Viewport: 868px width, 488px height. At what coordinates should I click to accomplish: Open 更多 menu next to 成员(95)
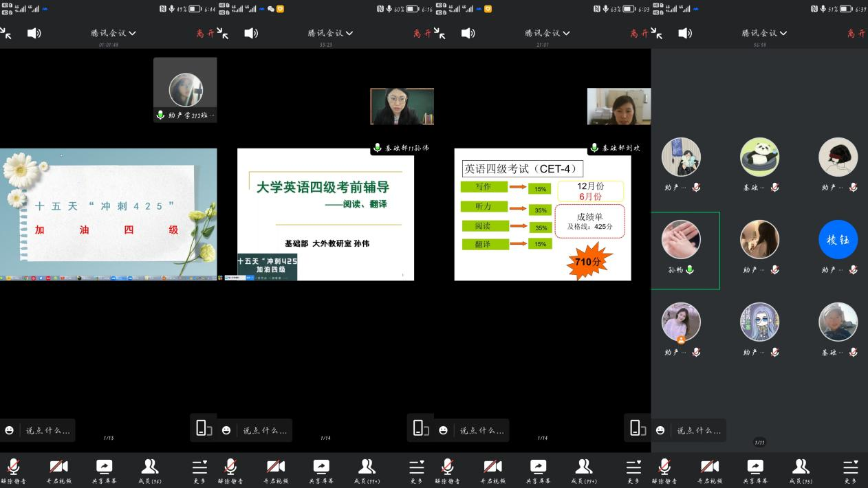coord(851,470)
